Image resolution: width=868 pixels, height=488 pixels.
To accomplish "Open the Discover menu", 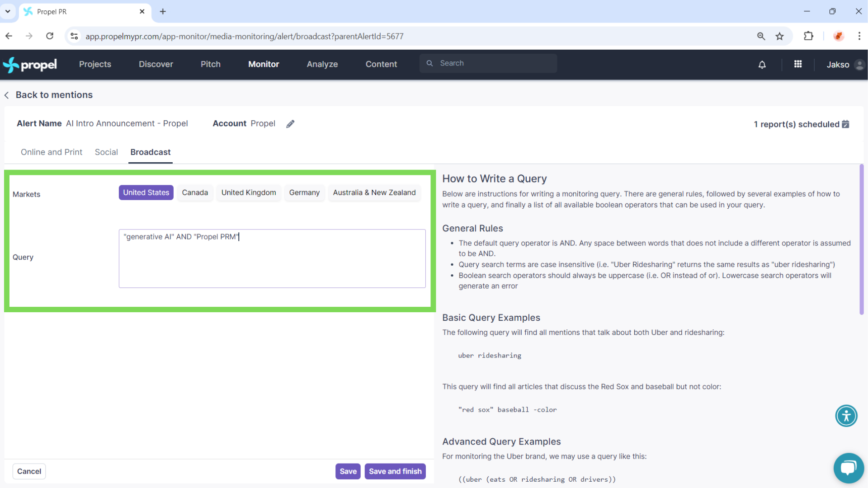I will pos(156,65).
